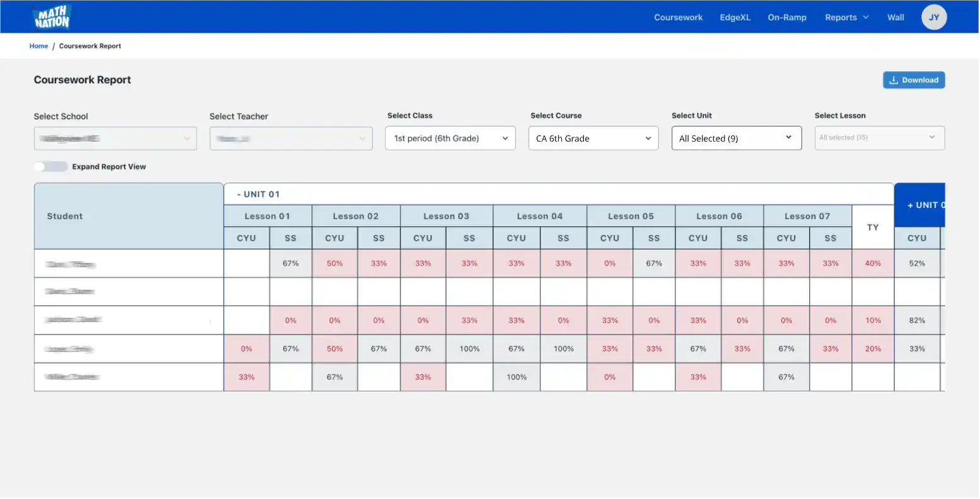
Task: Collapse the Unit 01 column group
Action: tap(258, 194)
